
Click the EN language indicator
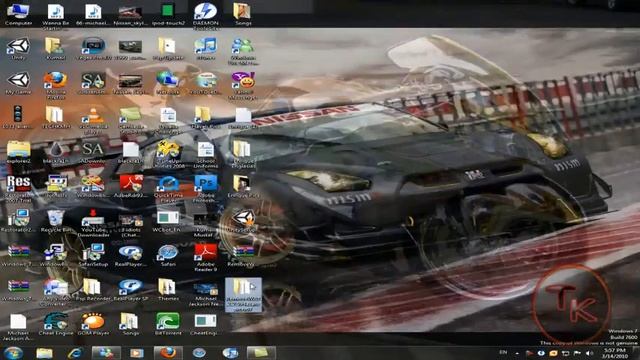tap(503, 352)
